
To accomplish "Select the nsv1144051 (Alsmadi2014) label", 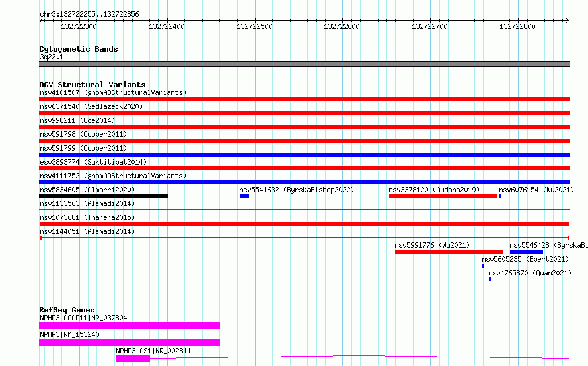I will click(87, 231).
